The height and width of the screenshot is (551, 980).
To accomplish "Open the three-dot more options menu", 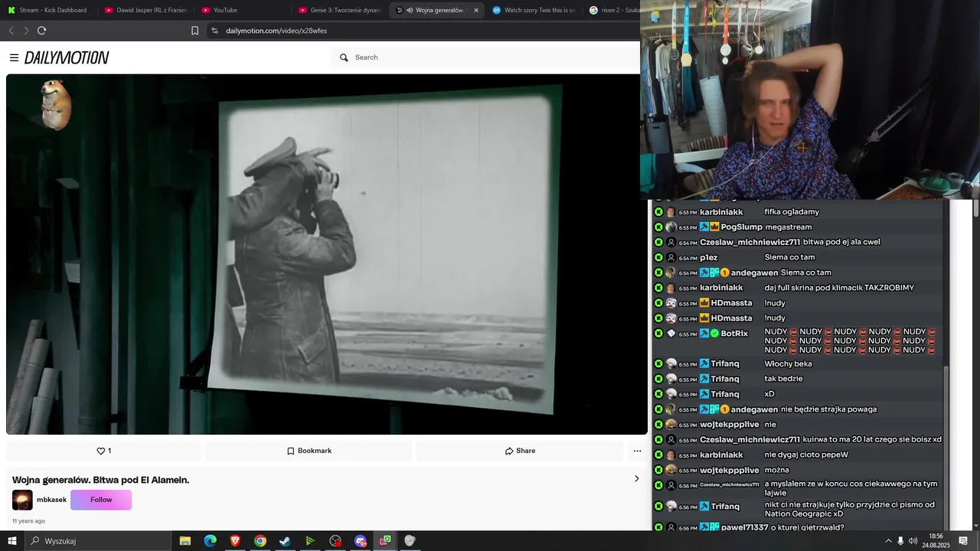I will pos(637,451).
